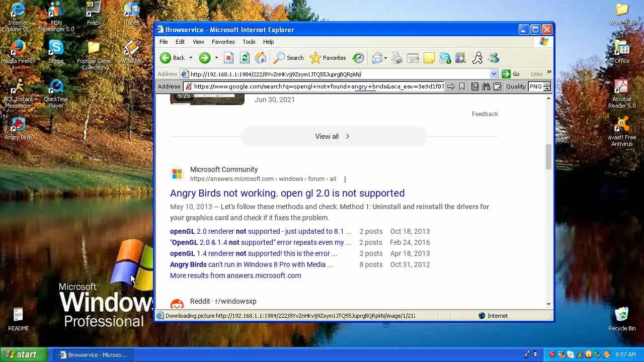Click the Feedback link
The width and height of the screenshot is (644, 362).
[x=485, y=114]
